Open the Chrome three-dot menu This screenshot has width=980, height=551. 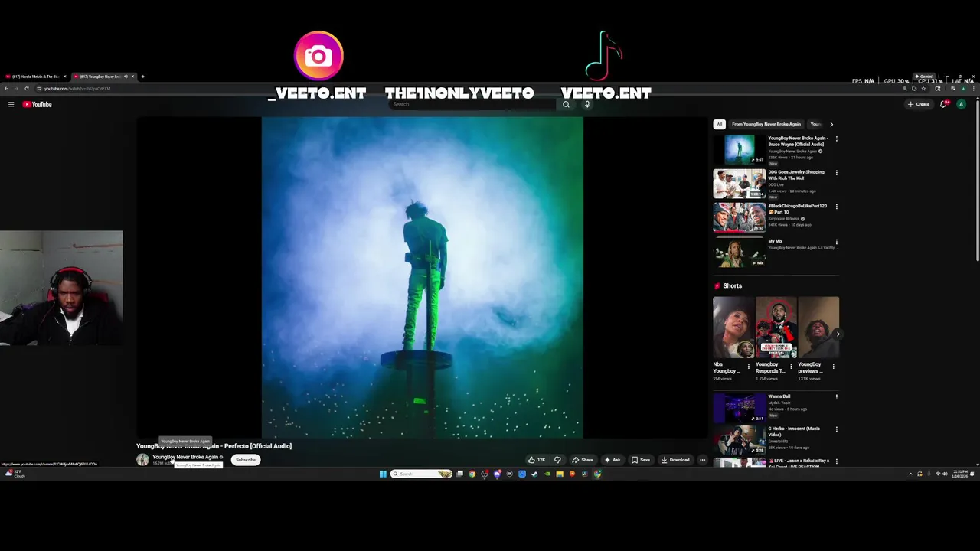click(975, 88)
